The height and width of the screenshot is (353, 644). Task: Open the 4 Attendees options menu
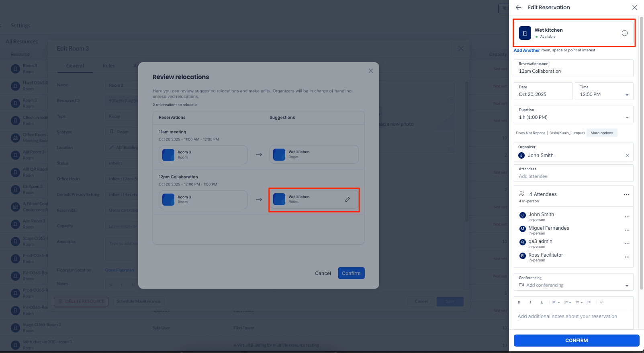[626, 194]
